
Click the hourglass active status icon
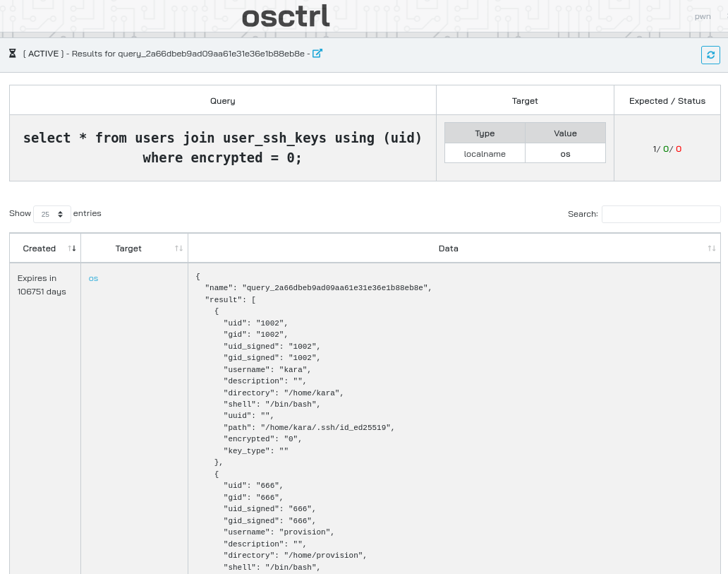coord(13,54)
